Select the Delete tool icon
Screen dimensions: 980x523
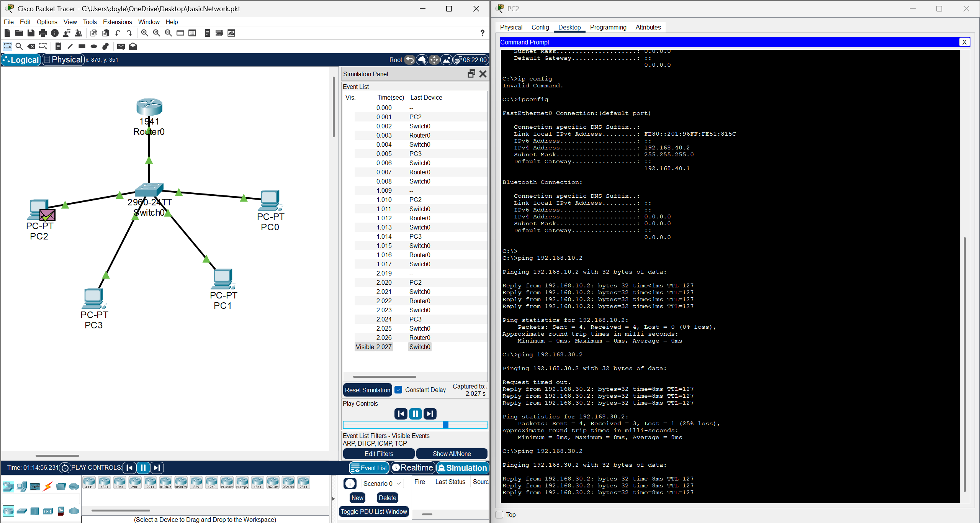pyautogui.click(x=31, y=46)
